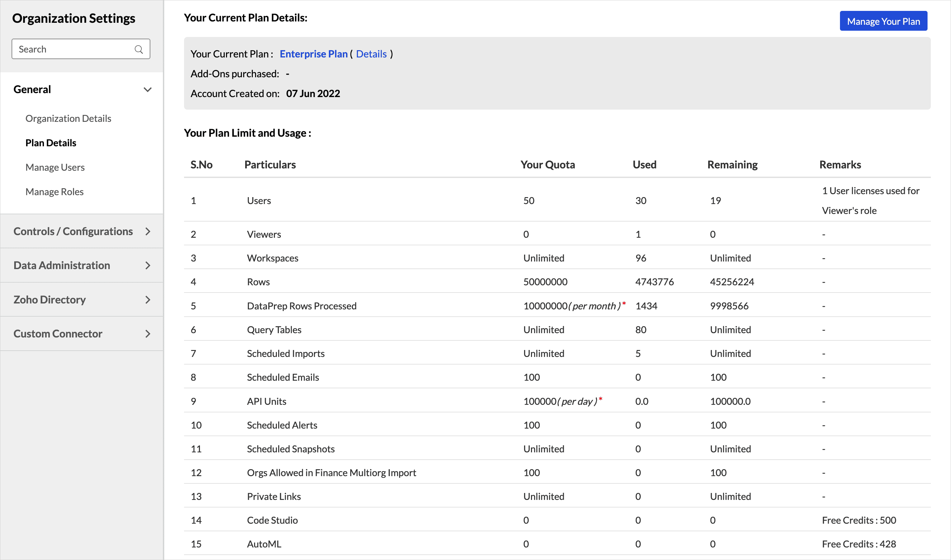Screen dimensions: 951x560
Task: Click the Your Quota column header
Action: tap(548, 165)
